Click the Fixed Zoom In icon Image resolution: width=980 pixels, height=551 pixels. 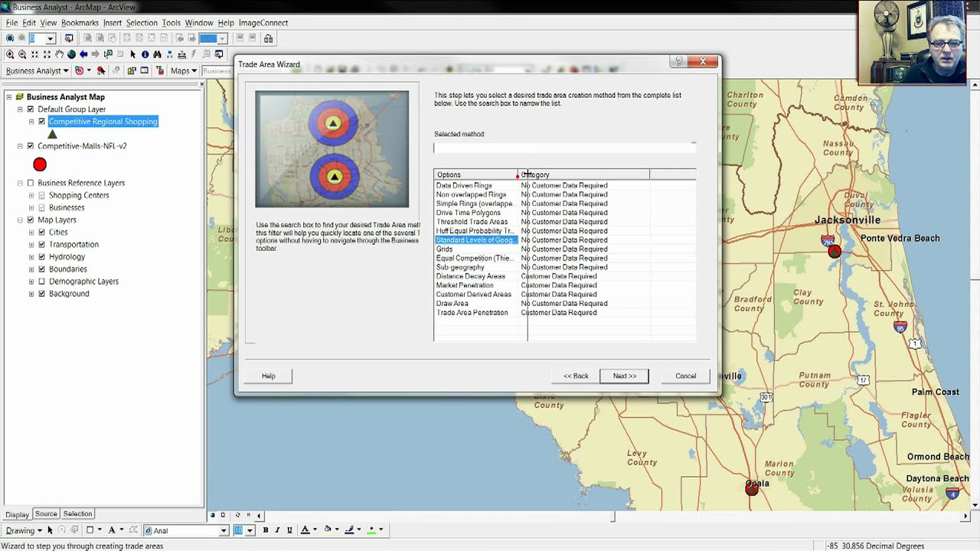tap(34, 54)
